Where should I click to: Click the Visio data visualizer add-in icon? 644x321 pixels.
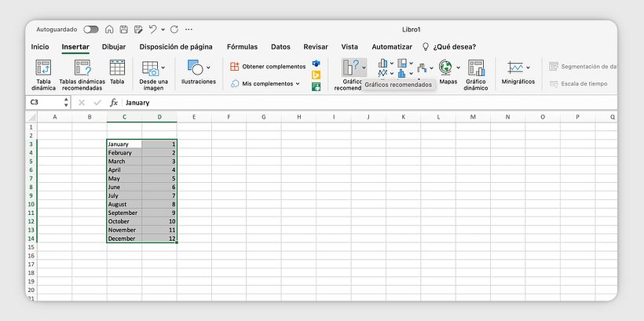click(316, 64)
